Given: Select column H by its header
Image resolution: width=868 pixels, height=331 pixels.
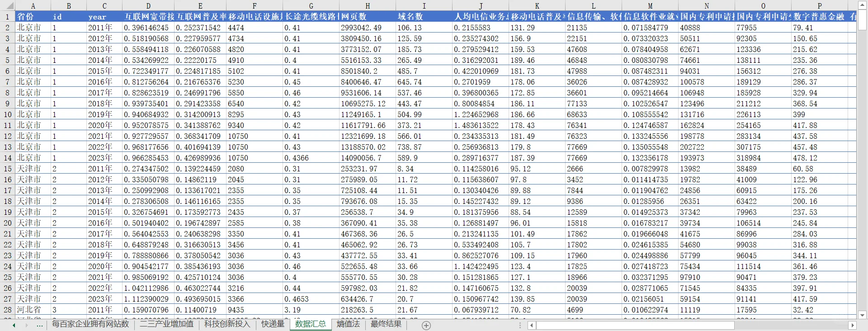Looking at the screenshot, I should point(368,6).
